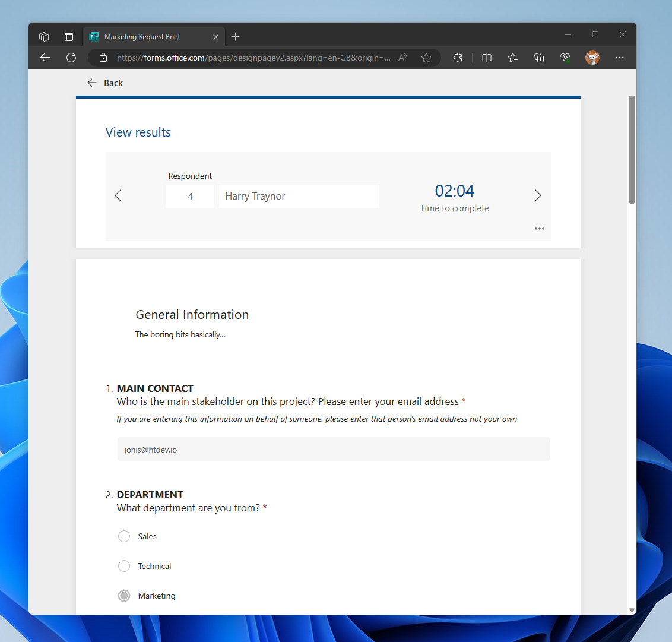Enter split screen mode in the toolbar

[486, 58]
